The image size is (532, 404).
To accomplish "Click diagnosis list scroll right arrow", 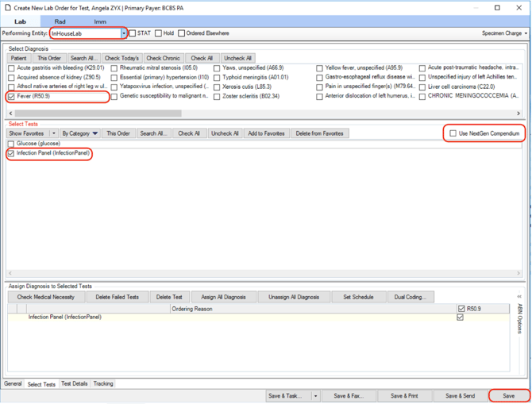I will pyautogui.click(x=519, y=114).
